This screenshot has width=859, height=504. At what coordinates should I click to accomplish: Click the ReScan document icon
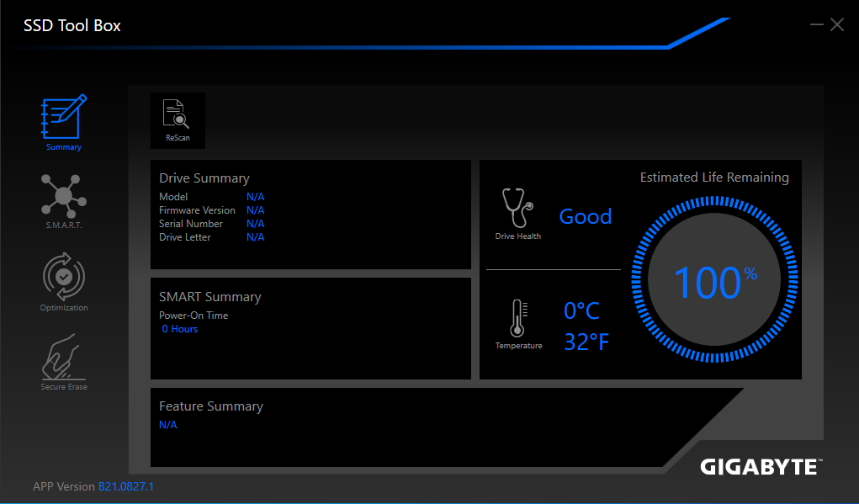coord(176,114)
